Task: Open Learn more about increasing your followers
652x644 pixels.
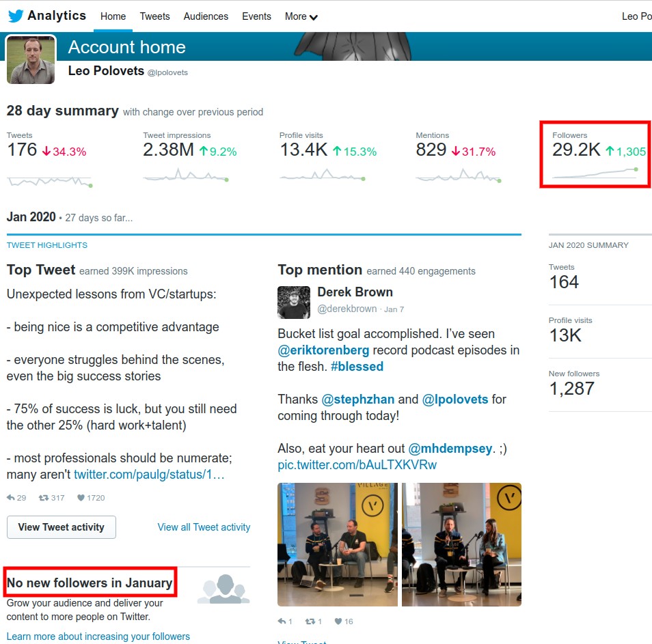Action: click(x=98, y=636)
